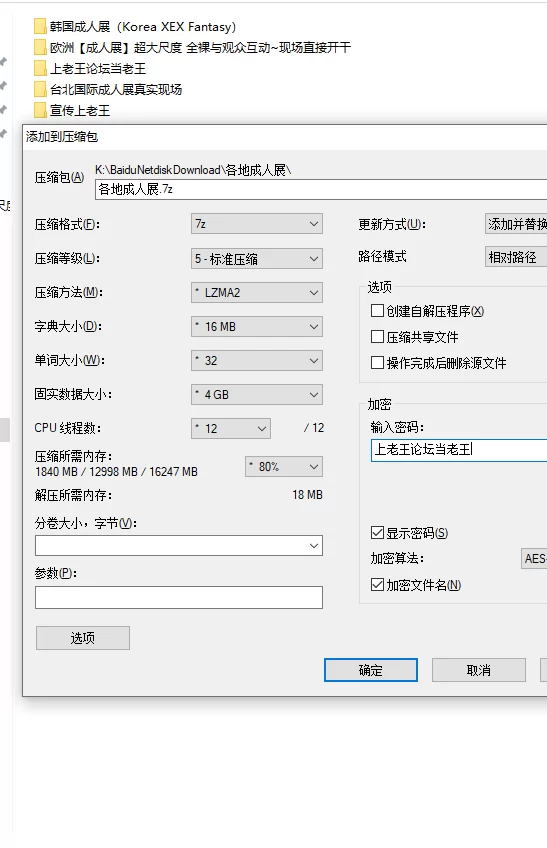Open the 选项 button
Viewport: 547px width, 848px height.
(x=83, y=638)
